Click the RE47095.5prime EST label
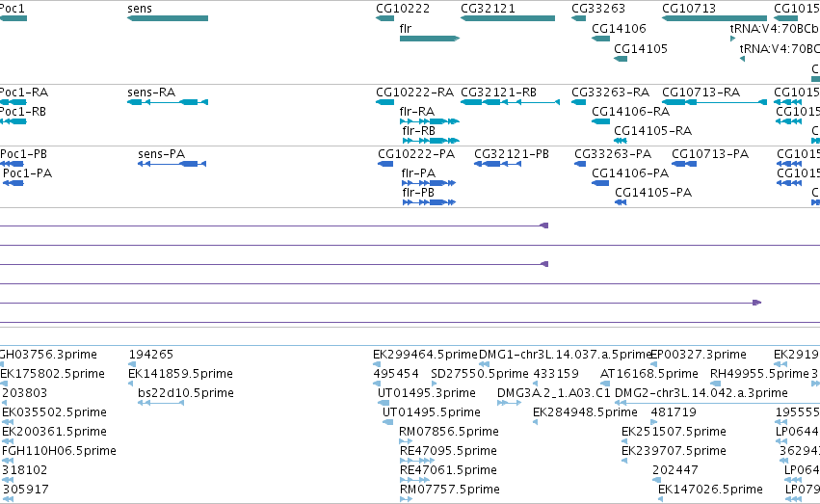 [x=448, y=451]
